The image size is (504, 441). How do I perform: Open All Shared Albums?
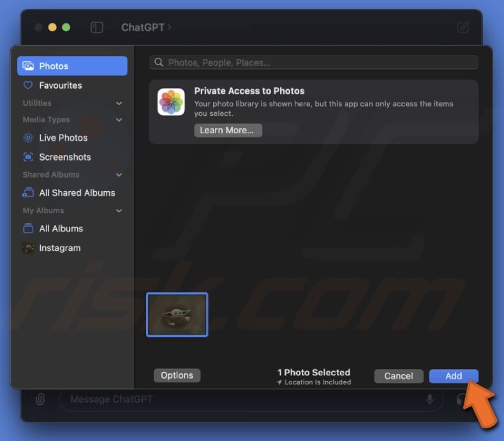(77, 192)
